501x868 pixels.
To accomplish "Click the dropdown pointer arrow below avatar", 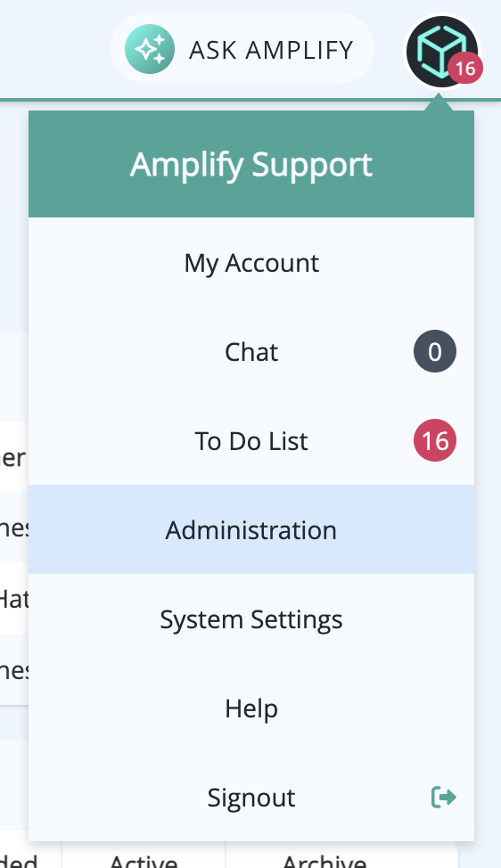I will pos(439,102).
